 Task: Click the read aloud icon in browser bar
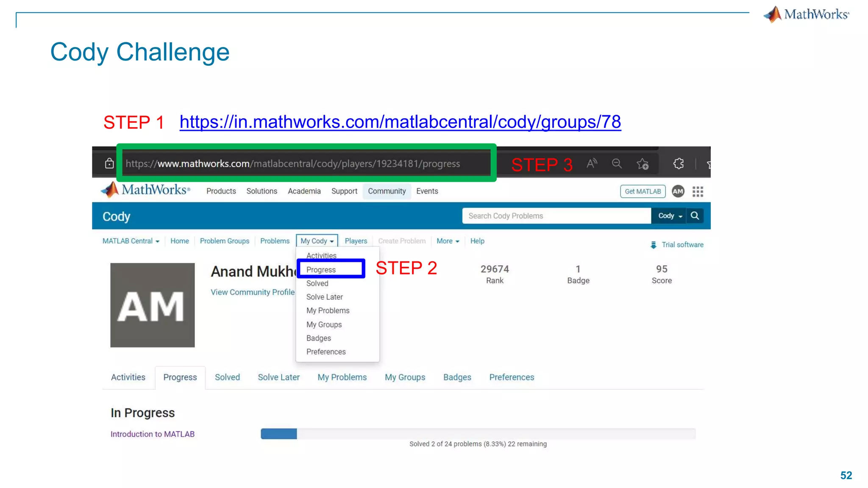coord(592,163)
